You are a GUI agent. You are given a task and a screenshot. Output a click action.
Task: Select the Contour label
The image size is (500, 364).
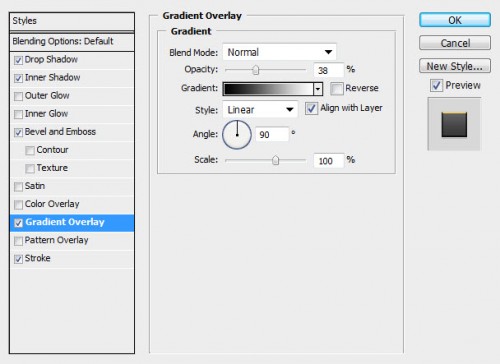click(52, 150)
